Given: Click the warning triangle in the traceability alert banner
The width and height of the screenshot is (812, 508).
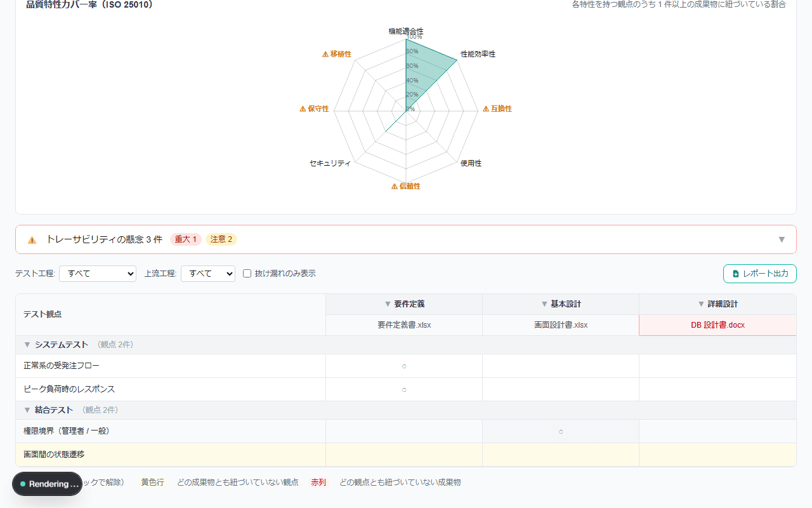Looking at the screenshot, I should [x=30, y=239].
